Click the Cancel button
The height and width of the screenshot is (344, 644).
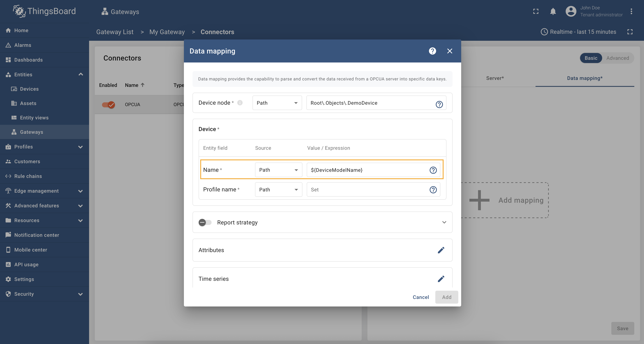pyautogui.click(x=420, y=297)
